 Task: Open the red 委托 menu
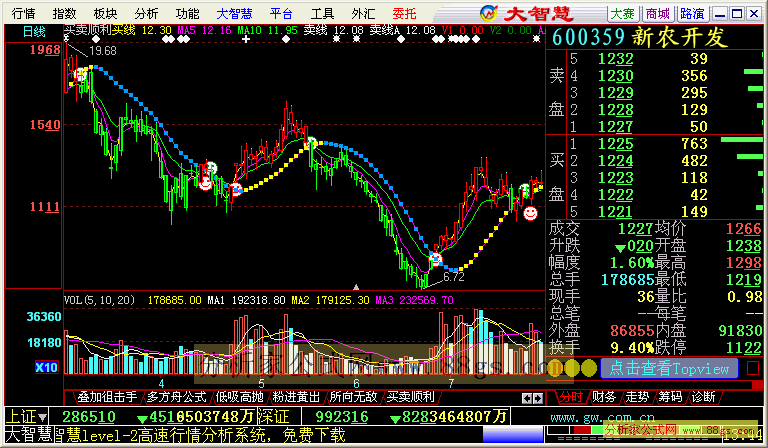405,14
